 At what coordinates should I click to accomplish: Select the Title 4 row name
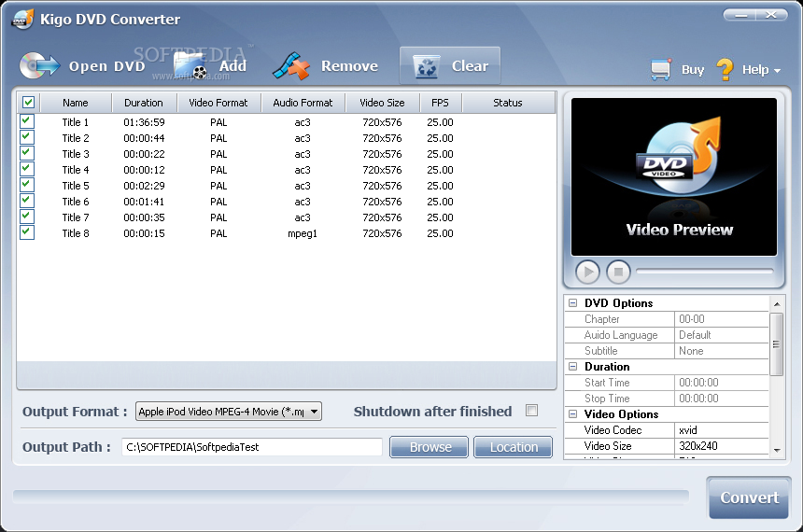click(76, 170)
